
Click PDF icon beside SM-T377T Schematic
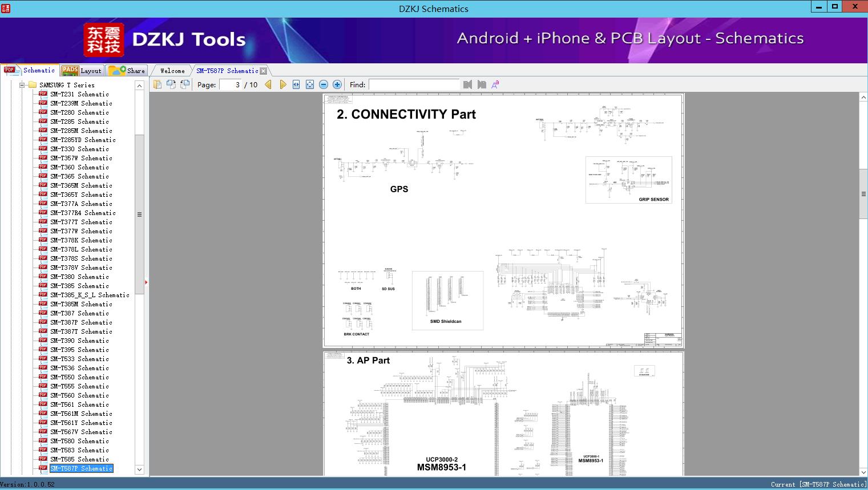tap(43, 222)
